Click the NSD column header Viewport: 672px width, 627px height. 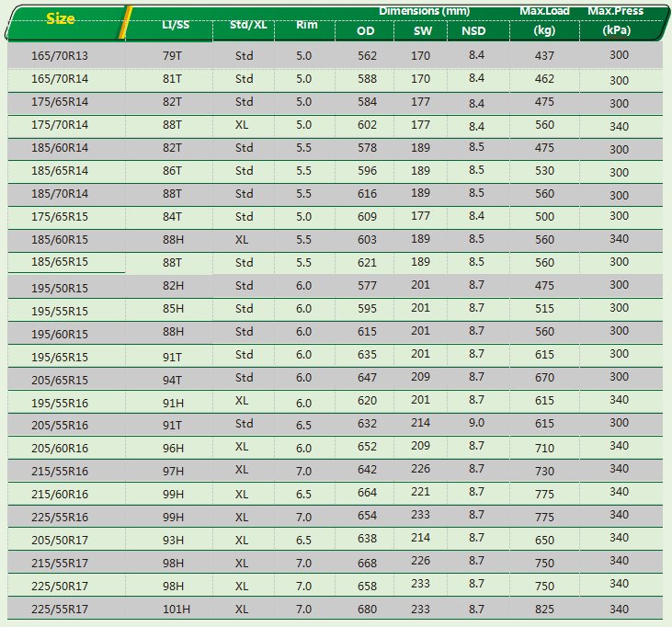point(475,30)
